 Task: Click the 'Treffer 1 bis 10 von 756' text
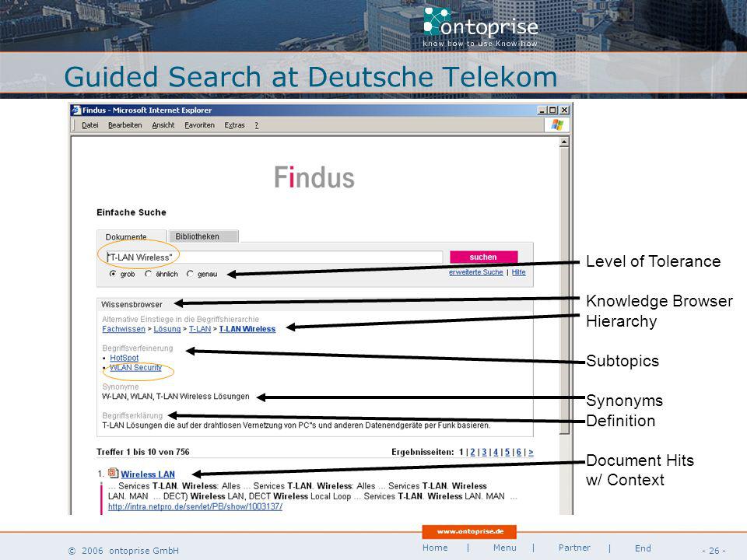tap(143, 452)
